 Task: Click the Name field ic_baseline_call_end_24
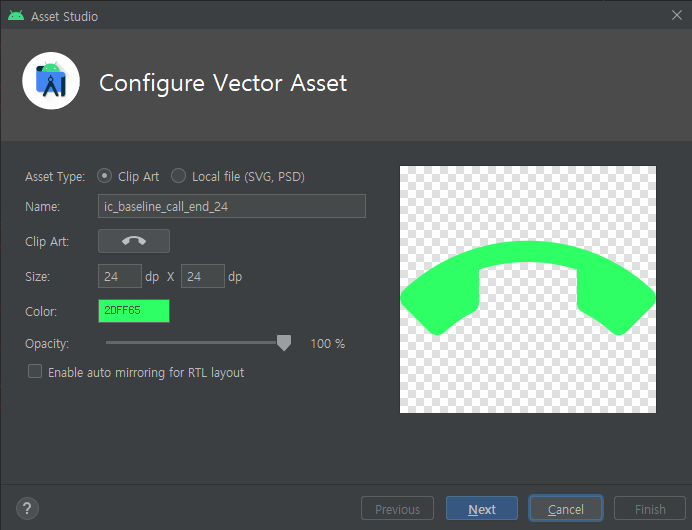[232, 206]
